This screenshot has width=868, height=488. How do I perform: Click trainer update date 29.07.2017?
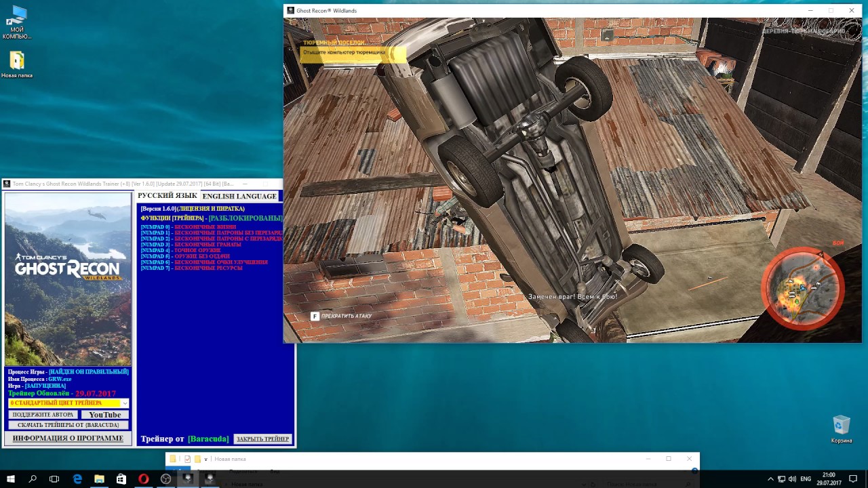pyautogui.click(x=95, y=394)
